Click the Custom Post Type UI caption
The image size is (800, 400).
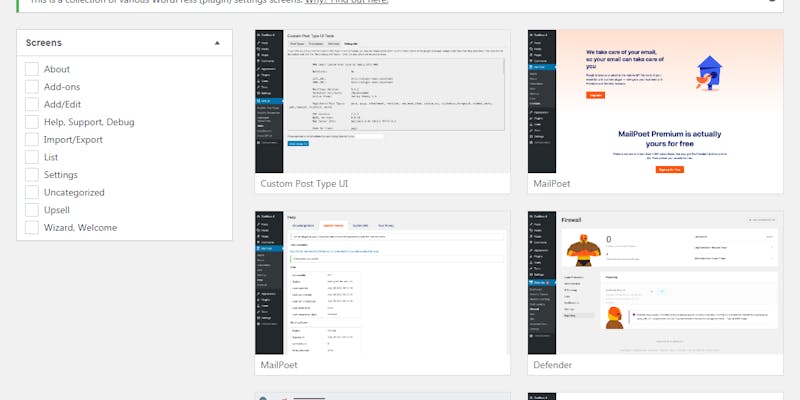(x=304, y=184)
